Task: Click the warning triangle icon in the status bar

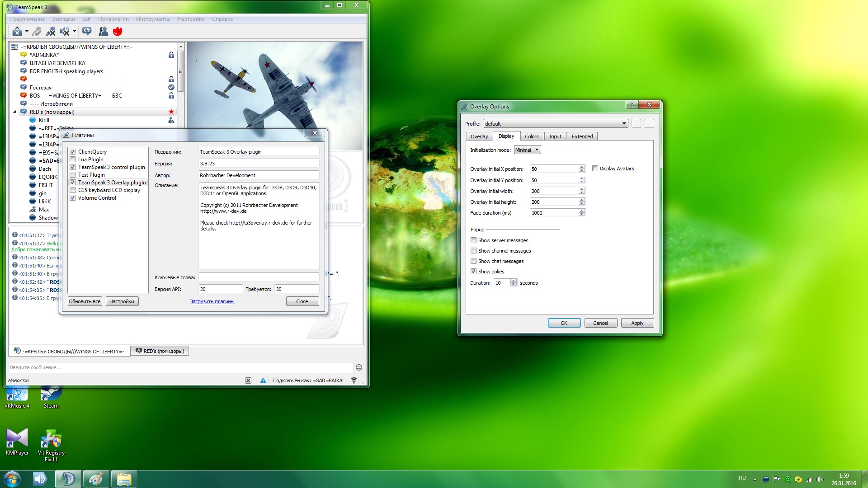Action: (263, 380)
